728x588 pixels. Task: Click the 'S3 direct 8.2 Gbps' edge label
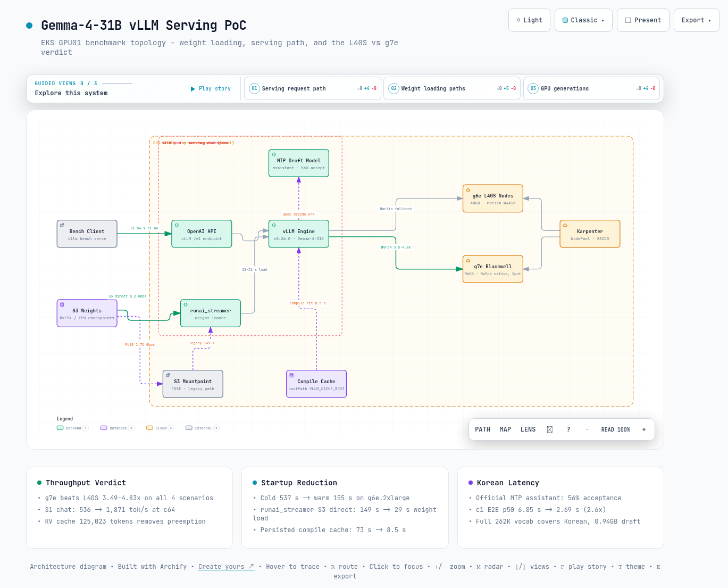pyautogui.click(x=128, y=296)
